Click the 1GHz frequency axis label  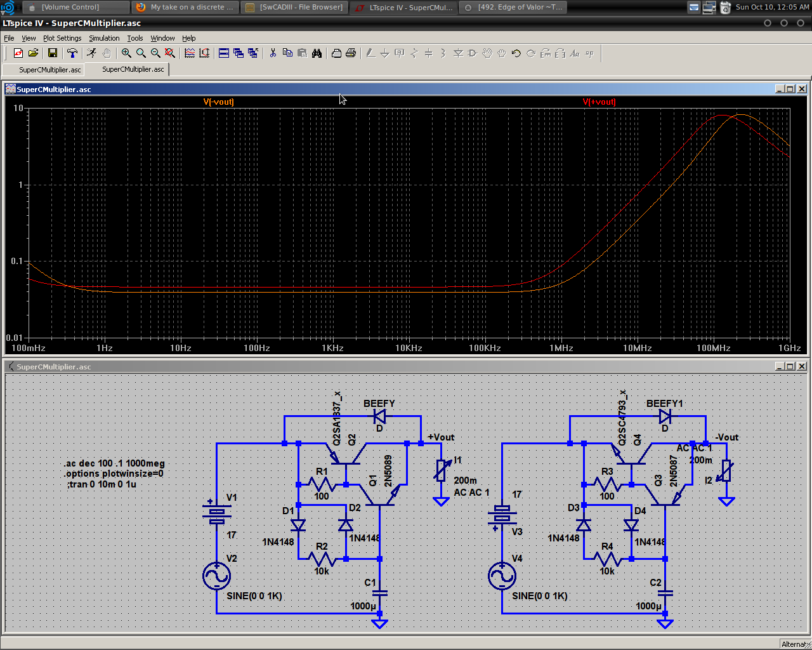point(790,348)
